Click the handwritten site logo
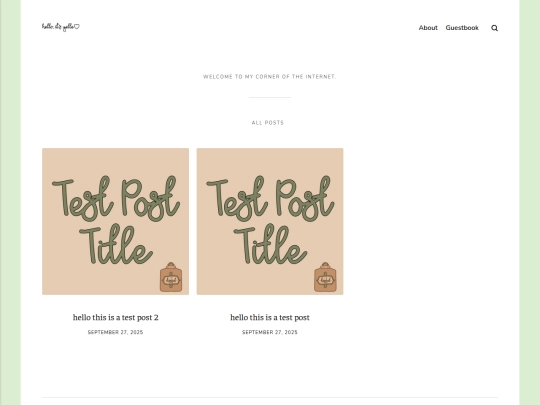Viewport: 540px width, 405px height. coord(61,27)
